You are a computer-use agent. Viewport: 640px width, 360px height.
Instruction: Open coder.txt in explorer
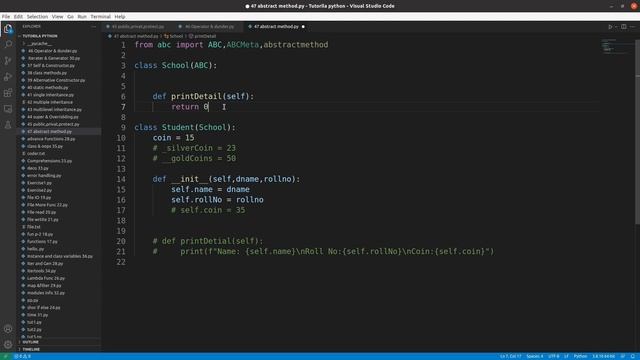click(36, 154)
